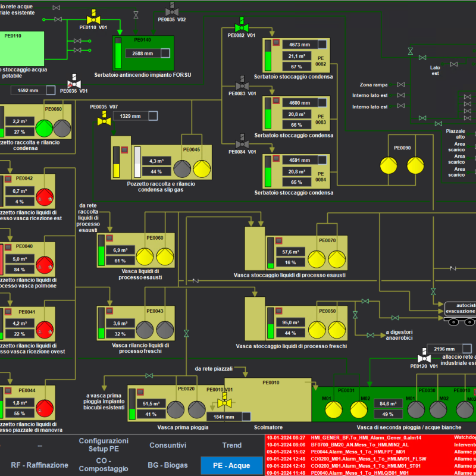
Task: Open the red alarm pump in PE0042
Action: point(45,197)
